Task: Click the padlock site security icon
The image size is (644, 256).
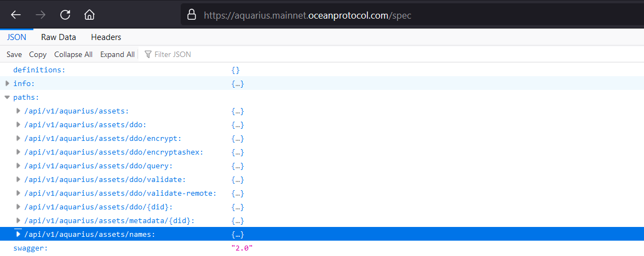Action: pyautogui.click(x=192, y=15)
